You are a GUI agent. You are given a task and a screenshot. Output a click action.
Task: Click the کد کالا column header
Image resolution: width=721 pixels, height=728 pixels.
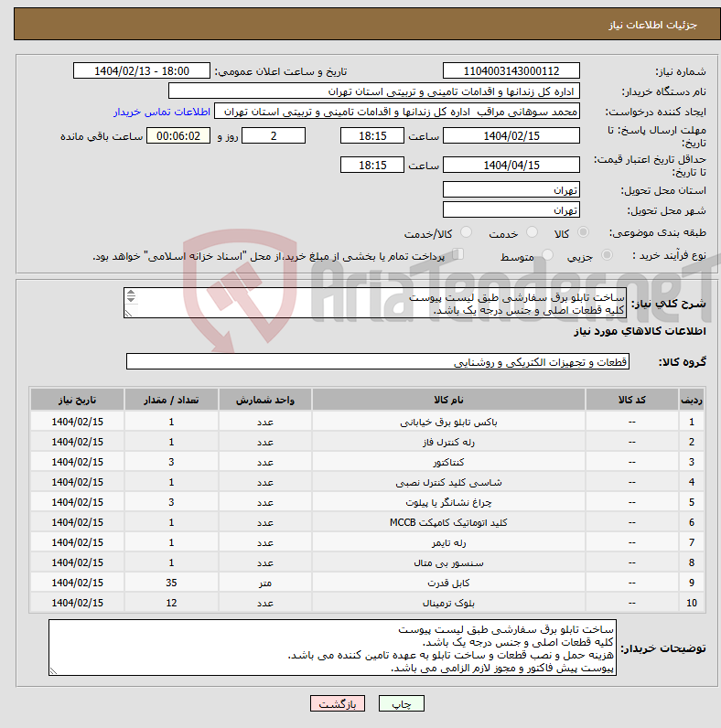pyautogui.click(x=632, y=400)
